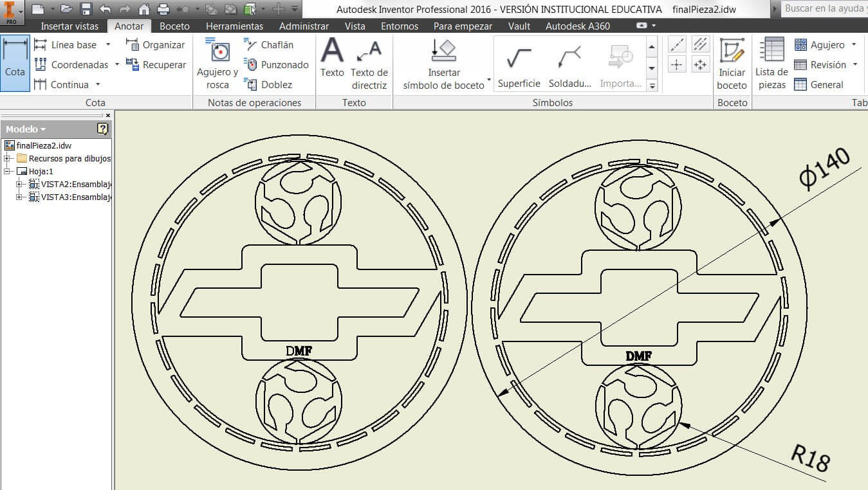Click the help search field

click(x=825, y=9)
